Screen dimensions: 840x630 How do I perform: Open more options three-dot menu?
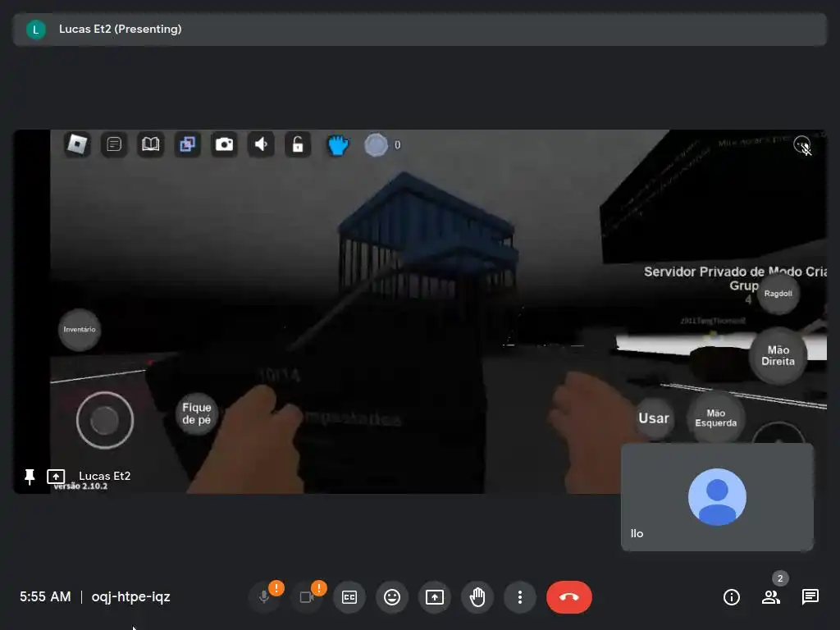click(519, 597)
